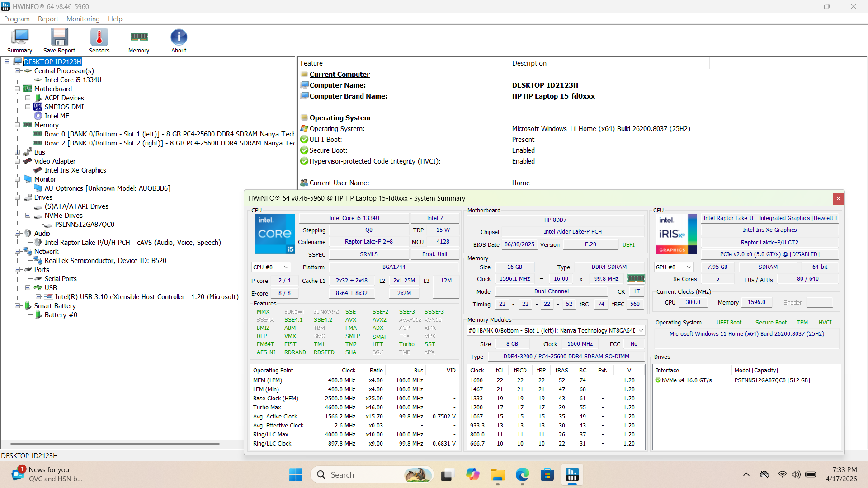Open the Windows Start menu
Image resolution: width=868 pixels, height=488 pixels.
click(x=296, y=475)
